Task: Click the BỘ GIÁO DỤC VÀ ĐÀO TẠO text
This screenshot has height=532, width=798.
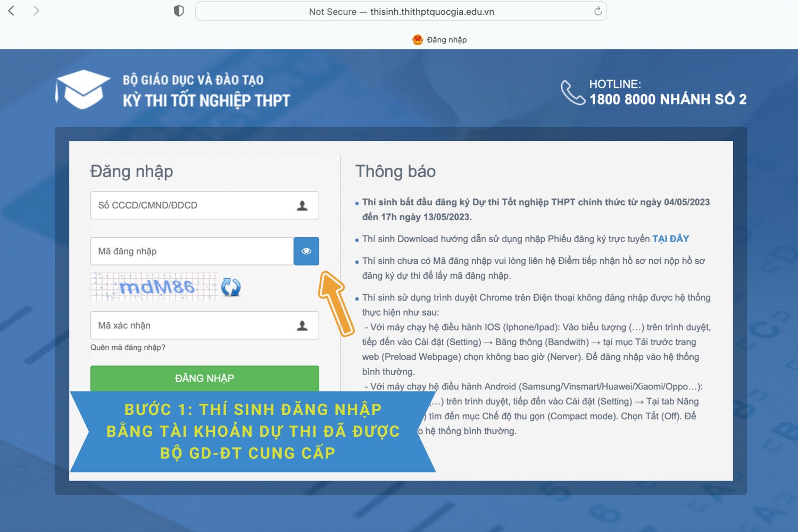Action: pyautogui.click(x=193, y=80)
